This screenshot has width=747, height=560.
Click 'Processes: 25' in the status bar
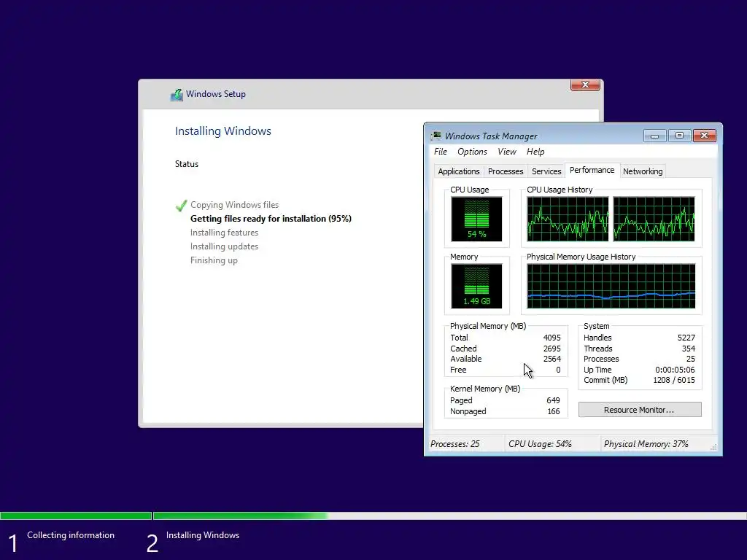[x=455, y=444]
